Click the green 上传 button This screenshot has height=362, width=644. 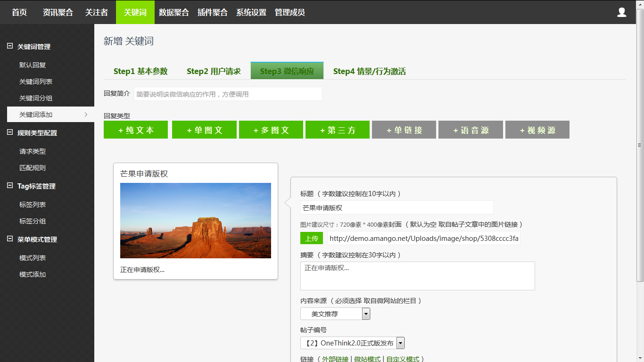[x=312, y=239]
